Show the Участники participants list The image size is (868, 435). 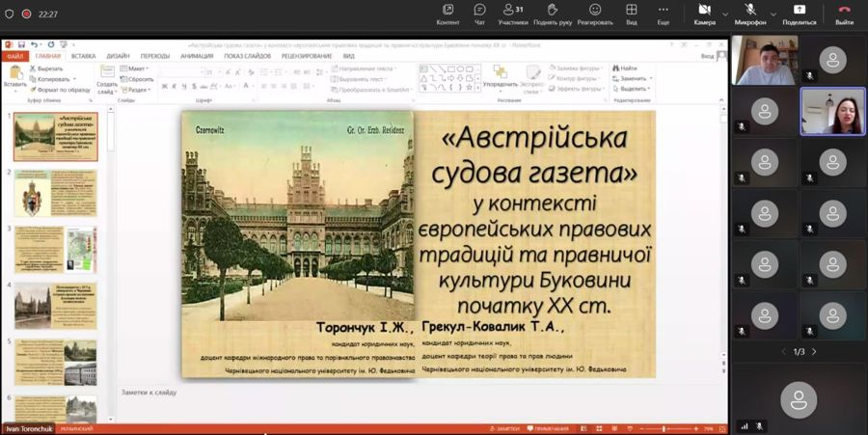[x=513, y=14]
